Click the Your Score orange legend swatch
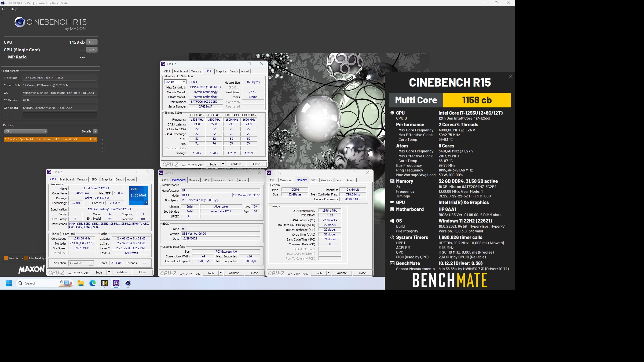 [6, 258]
